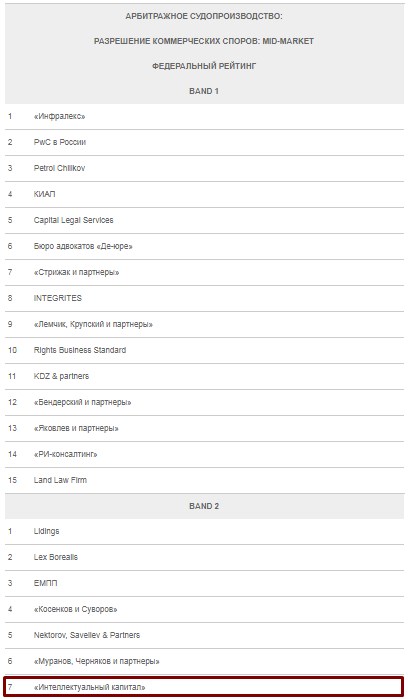Select Nektorov, Saveliev & Partners row
Screen dimensions: 408x699
coord(204,635)
